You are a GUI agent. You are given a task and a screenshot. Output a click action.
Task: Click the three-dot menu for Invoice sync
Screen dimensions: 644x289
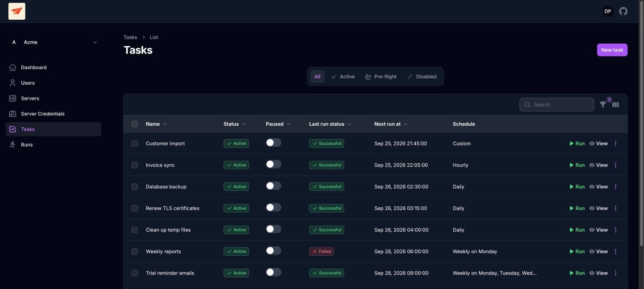615,165
